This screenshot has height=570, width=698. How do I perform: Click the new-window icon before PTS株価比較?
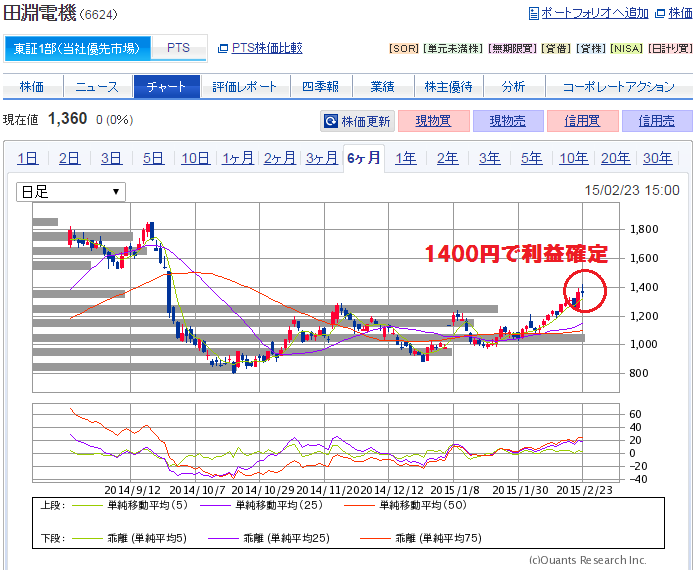point(223,48)
